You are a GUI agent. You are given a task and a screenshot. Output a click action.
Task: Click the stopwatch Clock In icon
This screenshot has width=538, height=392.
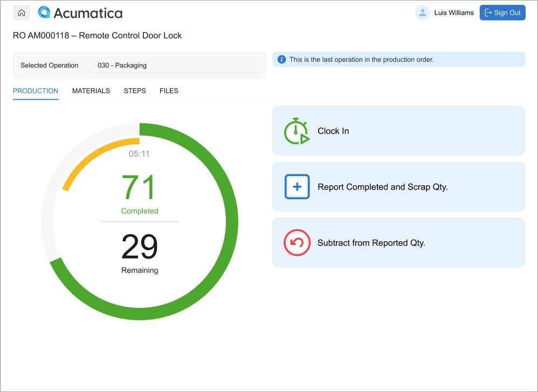pyautogui.click(x=297, y=131)
